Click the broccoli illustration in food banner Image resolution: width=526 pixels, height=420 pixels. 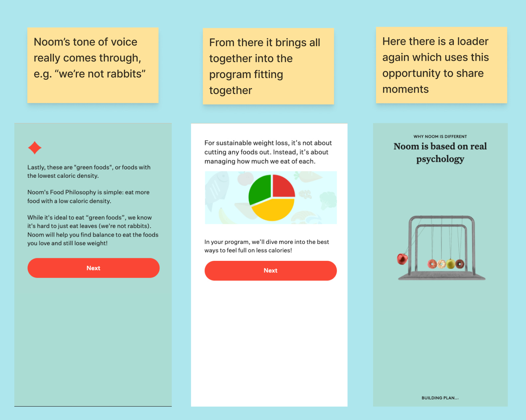328,200
